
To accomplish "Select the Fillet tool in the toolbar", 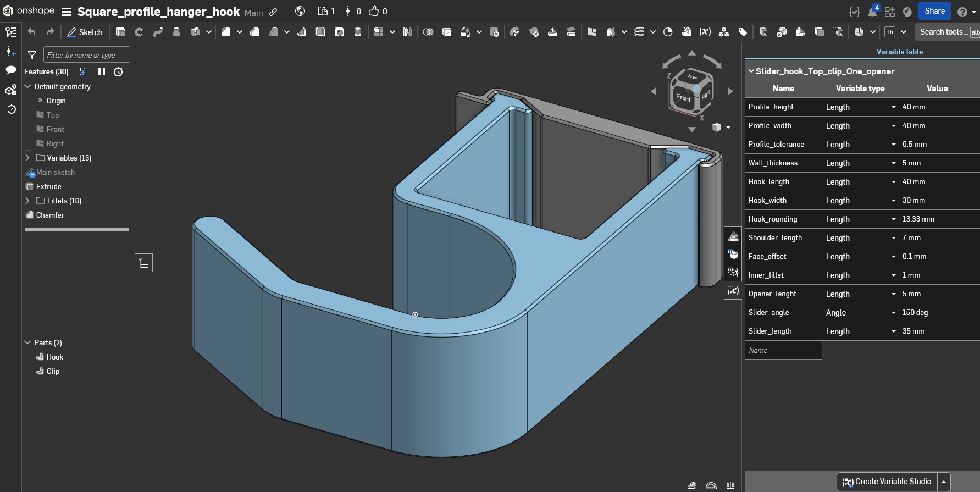I will [x=226, y=32].
